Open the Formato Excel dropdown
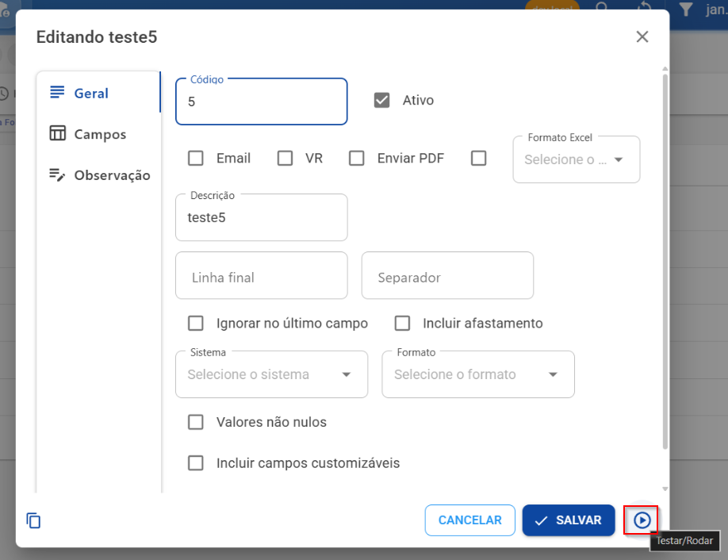The width and height of the screenshot is (728, 560). (x=577, y=159)
